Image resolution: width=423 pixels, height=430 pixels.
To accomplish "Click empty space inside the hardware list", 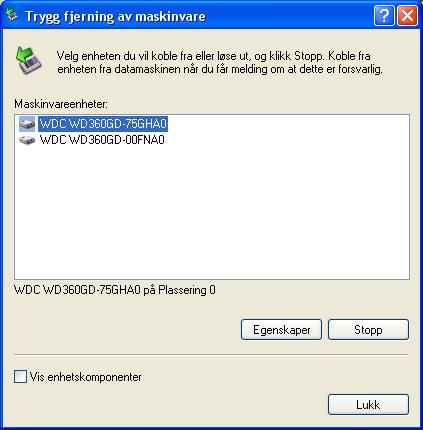I will point(212,213).
